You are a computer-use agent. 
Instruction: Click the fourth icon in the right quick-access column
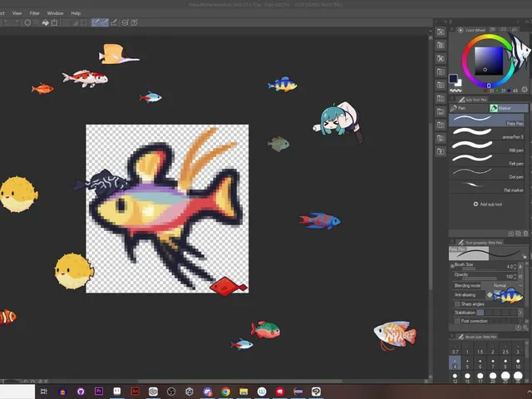[x=441, y=71]
